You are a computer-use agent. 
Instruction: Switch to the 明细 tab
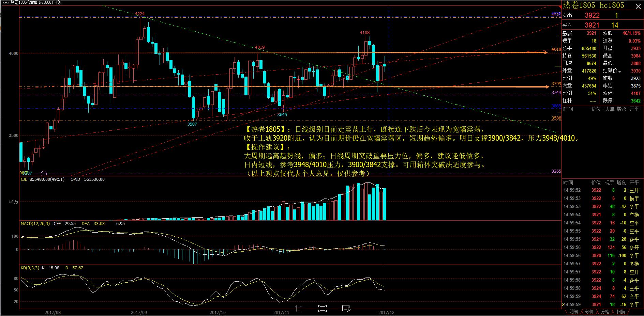(x=573, y=312)
